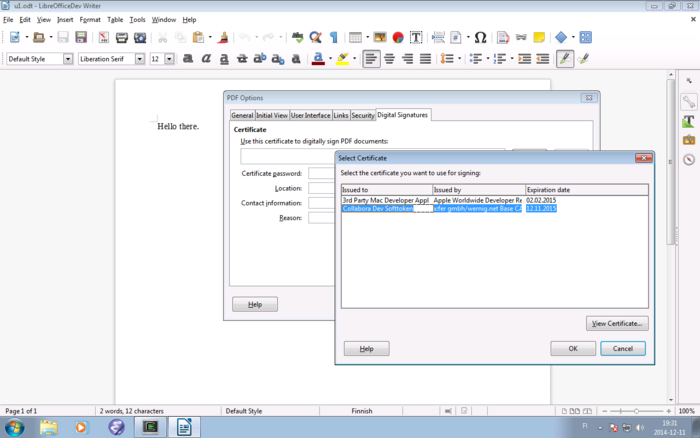Click the Insert Text Box icon
The image size is (700, 438).
click(415, 38)
